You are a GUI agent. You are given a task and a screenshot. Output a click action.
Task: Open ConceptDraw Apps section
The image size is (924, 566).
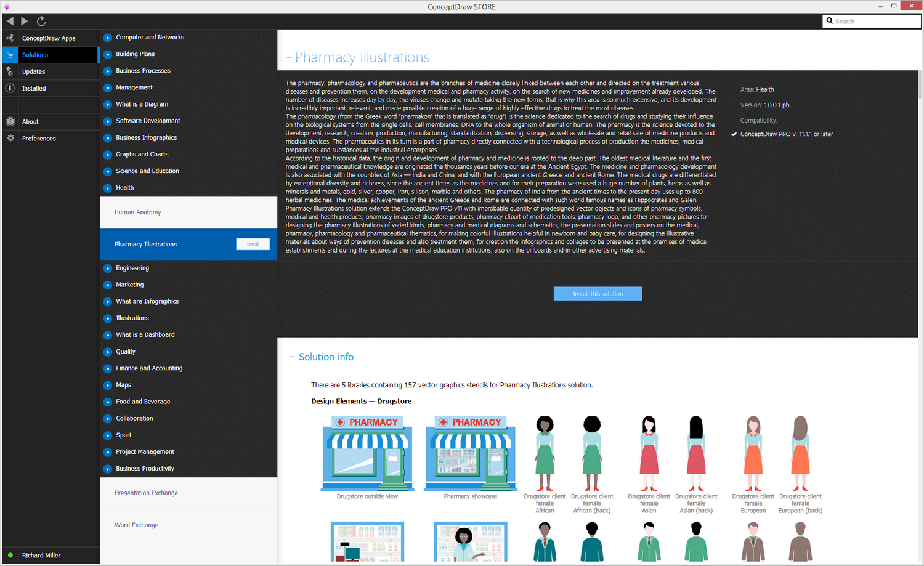tap(49, 38)
